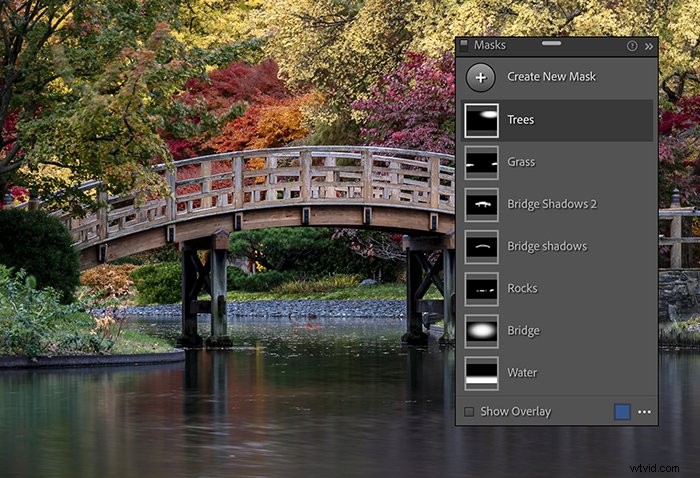Screen dimensions: 700x478
Task: Enable the Show Overlay checkbox
Action: point(469,411)
